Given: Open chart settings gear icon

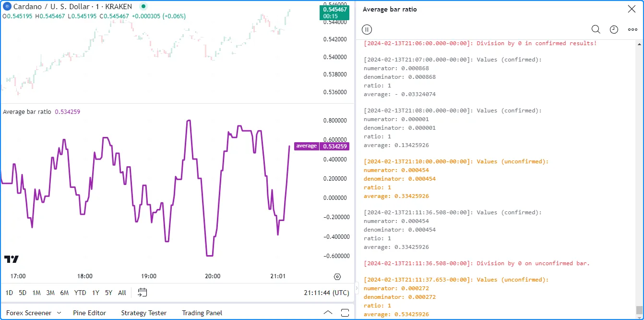Looking at the screenshot, I should pyautogui.click(x=337, y=277).
